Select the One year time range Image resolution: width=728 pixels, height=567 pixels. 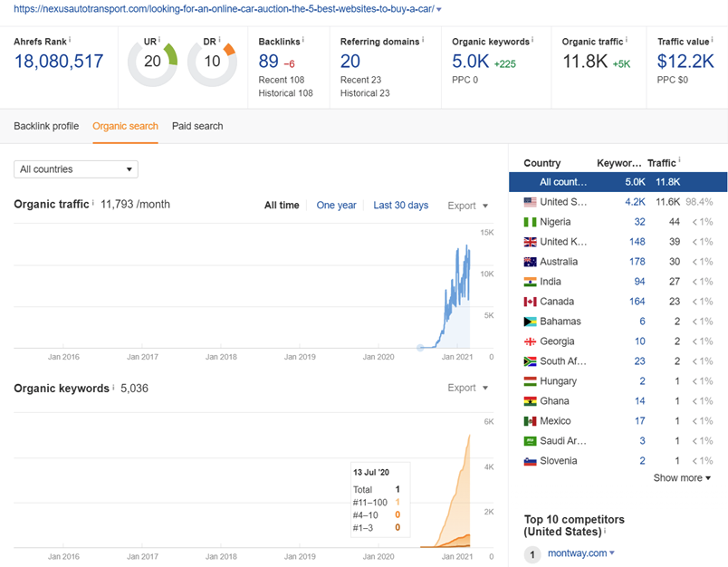pyautogui.click(x=336, y=206)
